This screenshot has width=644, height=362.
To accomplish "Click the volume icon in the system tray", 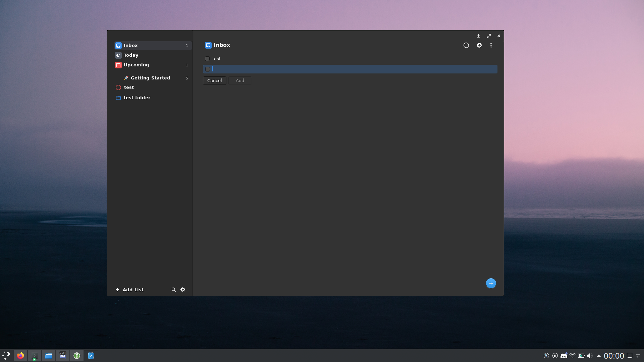I will pyautogui.click(x=589, y=356).
